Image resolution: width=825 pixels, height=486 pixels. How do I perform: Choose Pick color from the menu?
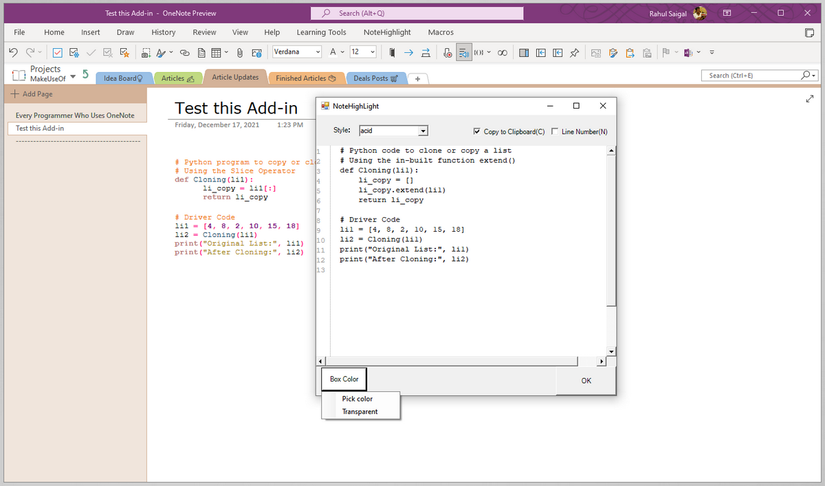tap(357, 399)
